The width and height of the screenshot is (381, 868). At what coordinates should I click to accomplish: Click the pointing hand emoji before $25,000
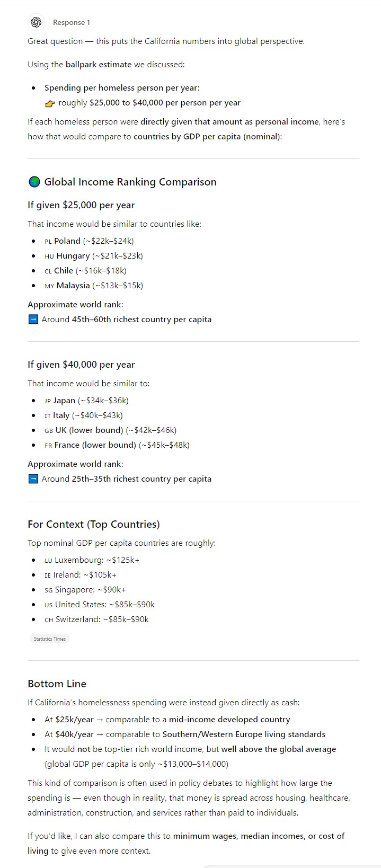[50, 103]
